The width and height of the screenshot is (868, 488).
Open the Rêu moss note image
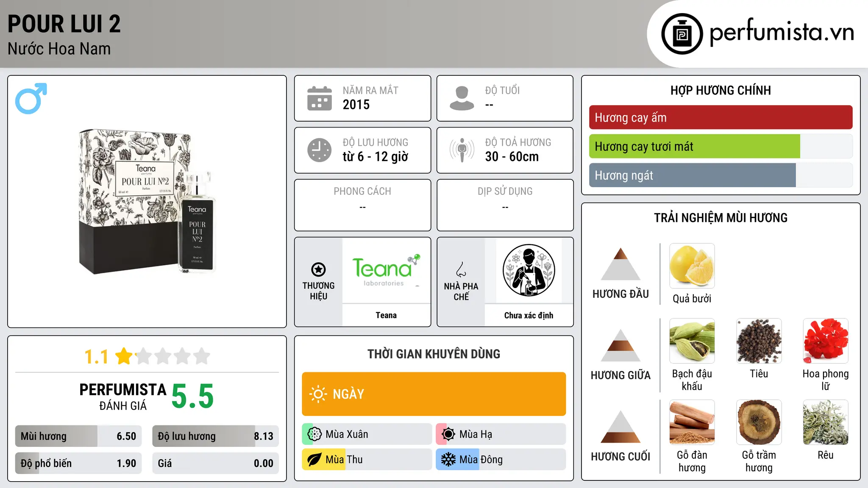click(x=826, y=422)
